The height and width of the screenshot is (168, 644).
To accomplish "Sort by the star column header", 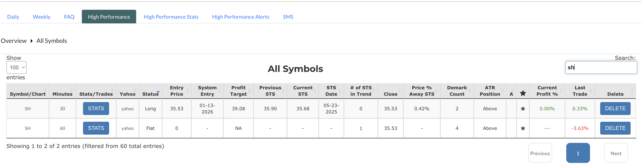I will [x=523, y=93].
